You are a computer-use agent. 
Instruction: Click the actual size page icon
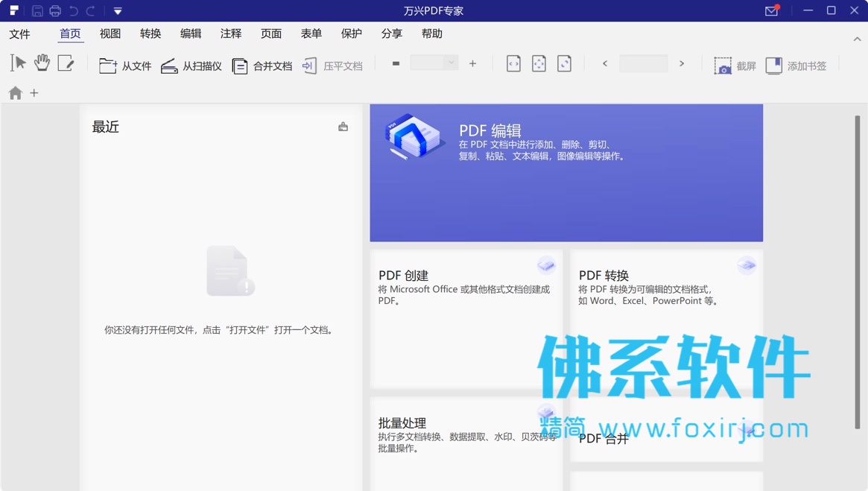point(564,63)
